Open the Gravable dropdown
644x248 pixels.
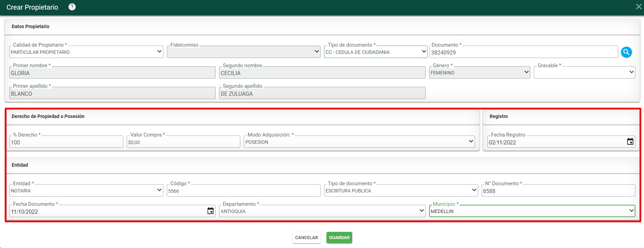coord(585,72)
